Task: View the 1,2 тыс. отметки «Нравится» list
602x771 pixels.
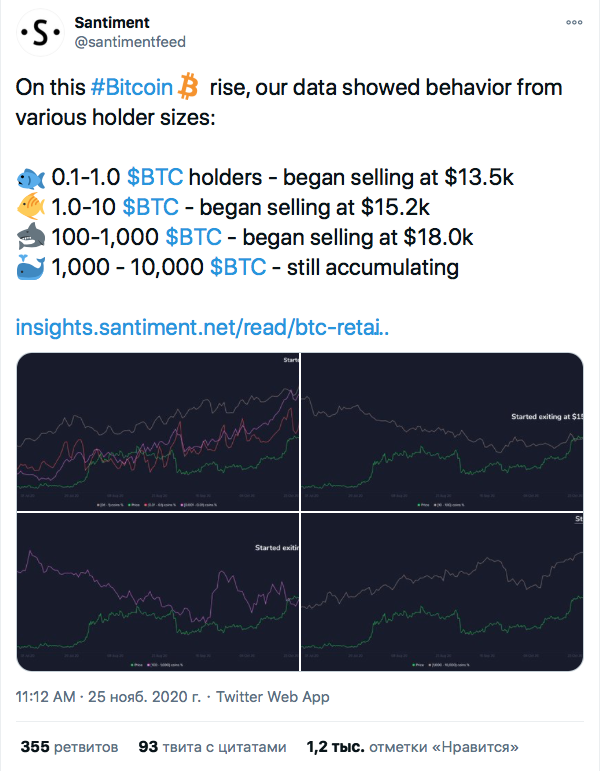Action: (x=412, y=747)
